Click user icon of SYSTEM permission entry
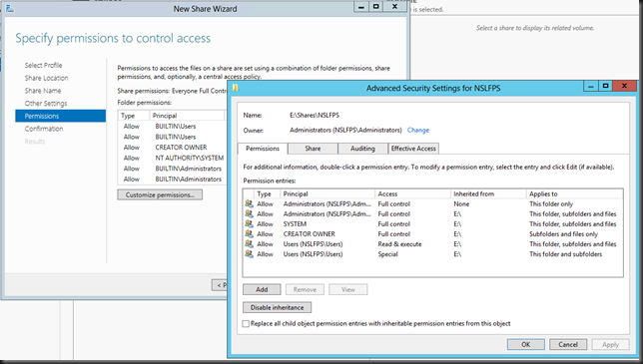The image size is (643, 364). [249, 223]
